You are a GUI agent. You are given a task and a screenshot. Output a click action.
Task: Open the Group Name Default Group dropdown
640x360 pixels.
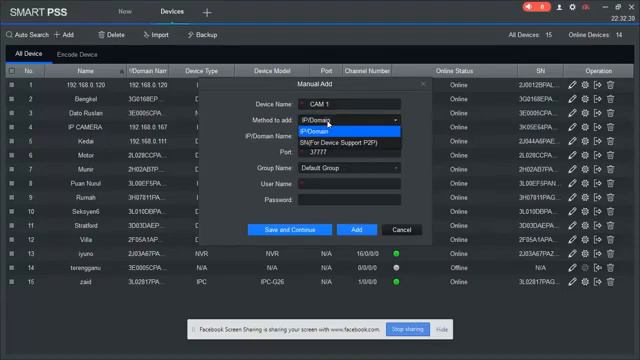[349, 168]
